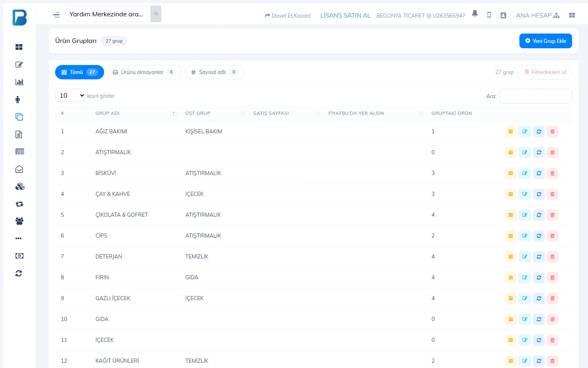Focus the Yardım Merkezinde ara search box
Viewport: 588px width, 368px height.
(x=109, y=14)
